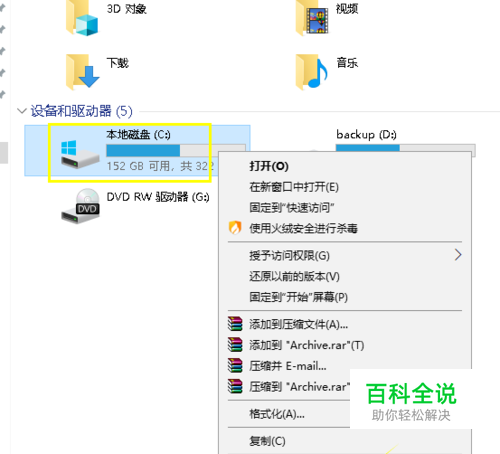This screenshot has height=454, width=500.
Task: Click WinRAR icon beside 压缩并 E-mail...
Action: tap(235, 365)
